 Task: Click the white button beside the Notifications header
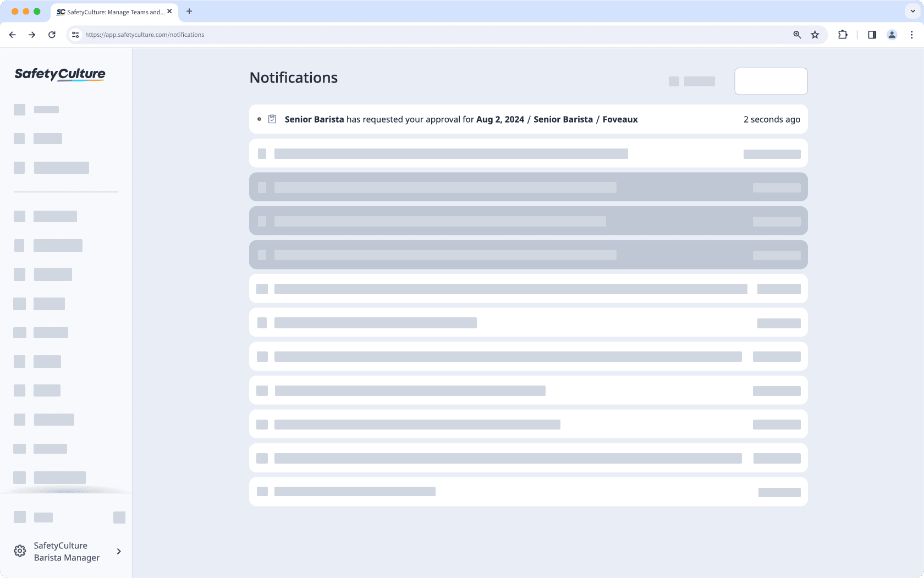[771, 81]
